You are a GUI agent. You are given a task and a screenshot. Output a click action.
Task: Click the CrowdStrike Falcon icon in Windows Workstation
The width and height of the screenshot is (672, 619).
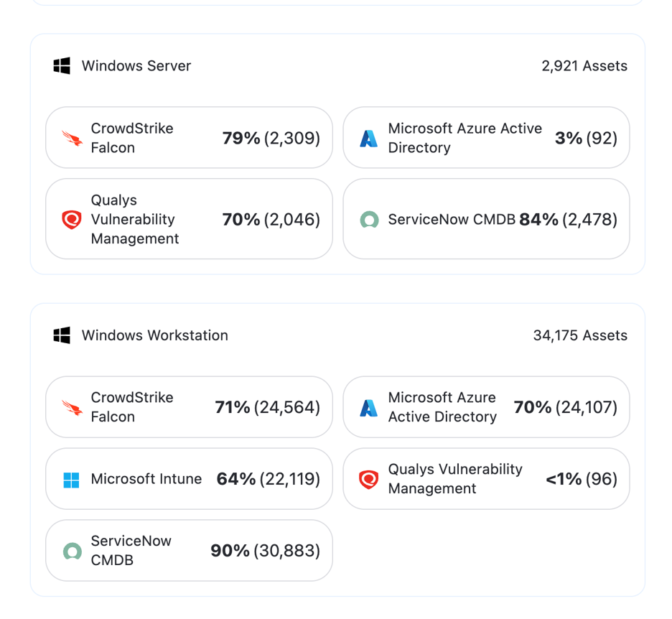tap(72, 407)
